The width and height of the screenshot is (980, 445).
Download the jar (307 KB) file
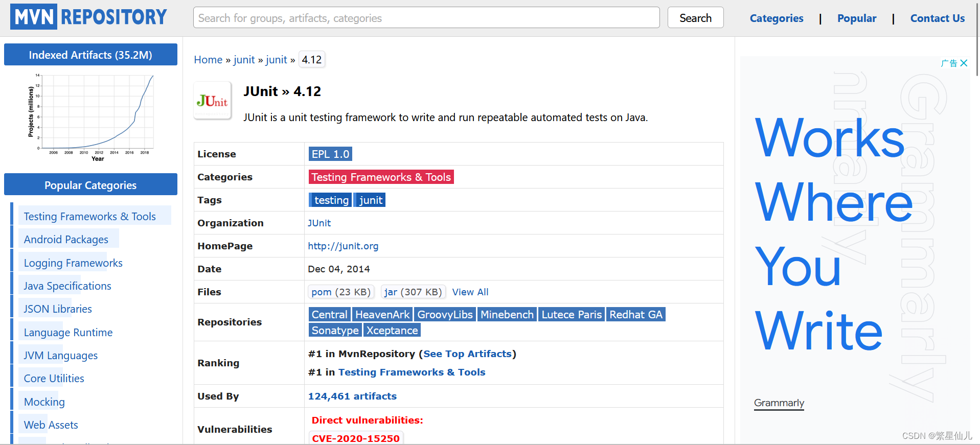(x=413, y=292)
